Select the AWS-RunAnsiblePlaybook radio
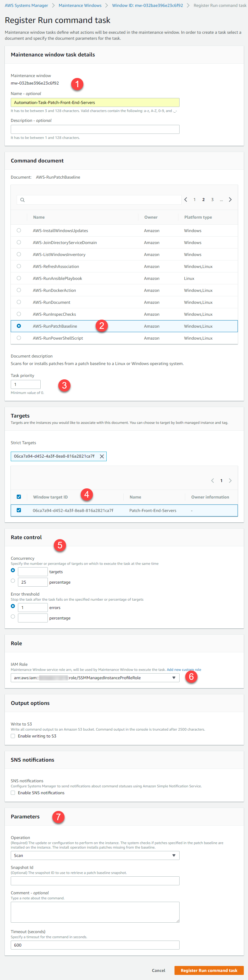Viewport: 248px width, 980px height. tap(19, 278)
